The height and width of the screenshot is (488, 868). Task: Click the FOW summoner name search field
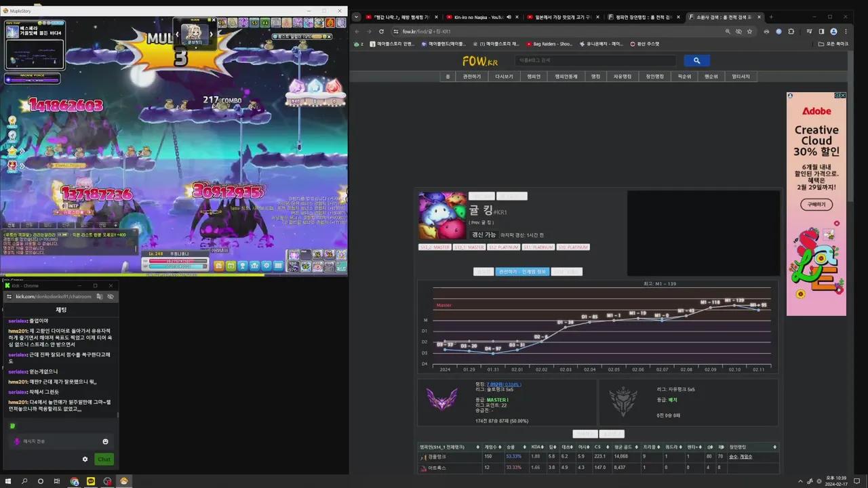point(595,60)
